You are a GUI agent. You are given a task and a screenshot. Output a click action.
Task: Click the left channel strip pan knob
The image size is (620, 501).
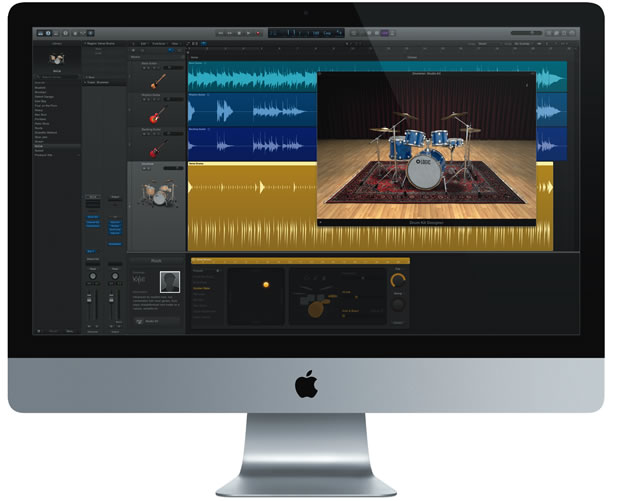point(93,276)
